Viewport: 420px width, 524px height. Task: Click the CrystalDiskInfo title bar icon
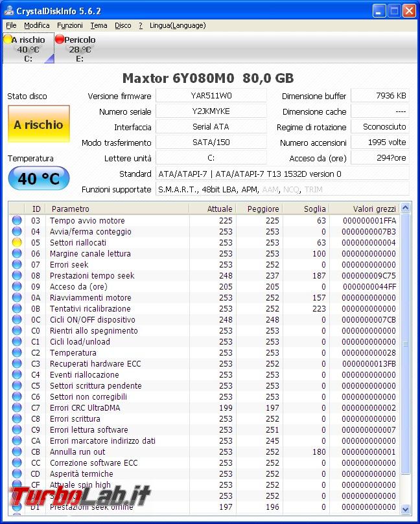click(9, 11)
